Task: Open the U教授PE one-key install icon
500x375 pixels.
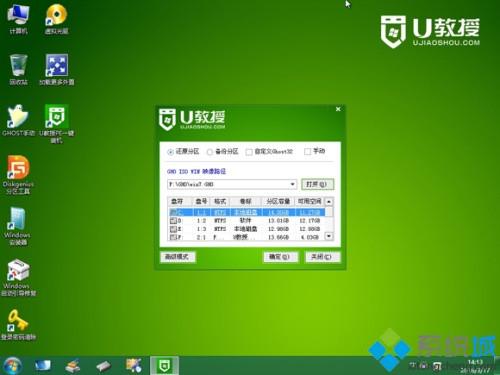Action: pyautogui.click(x=56, y=123)
